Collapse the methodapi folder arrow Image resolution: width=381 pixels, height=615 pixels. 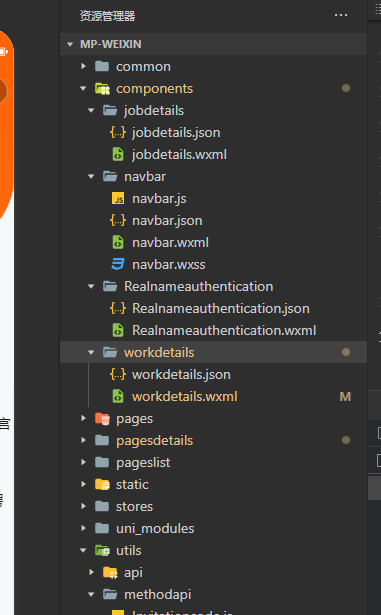91,595
